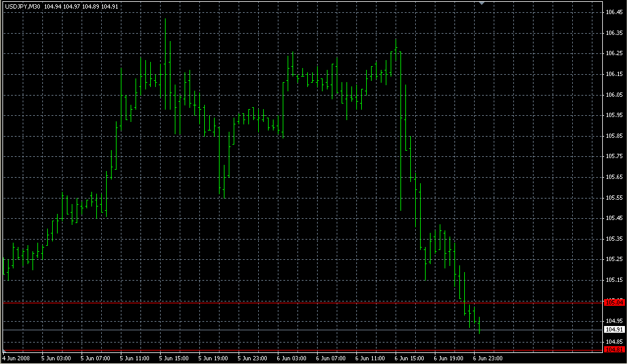Click the 105.25 price axis label
The height and width of the screenshot is (364, 628).
click(x=614, y=259)
